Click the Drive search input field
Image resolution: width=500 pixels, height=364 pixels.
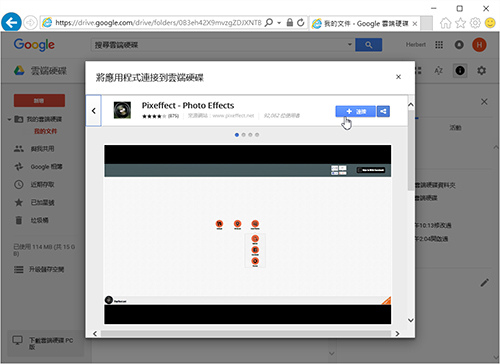point(218,45)
